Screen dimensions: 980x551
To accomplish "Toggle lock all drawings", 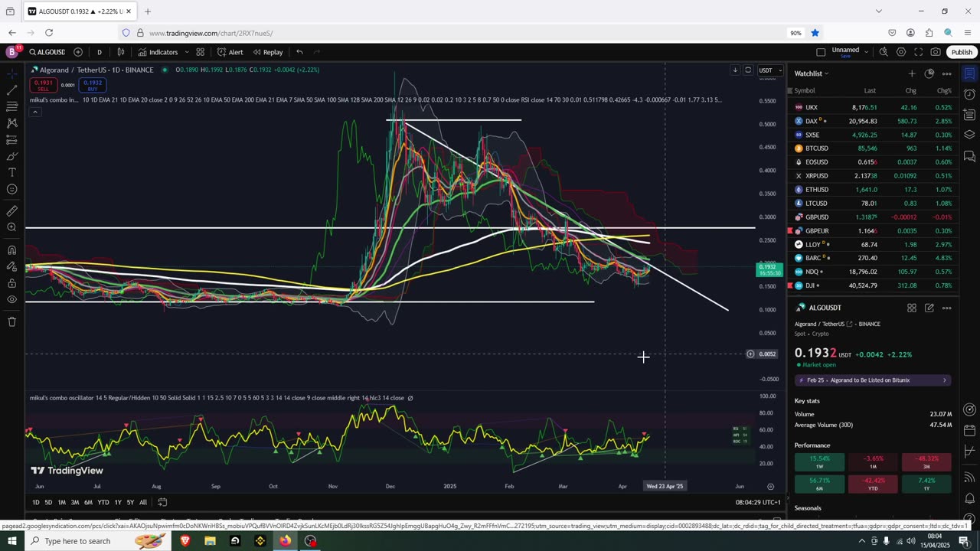I will click(11, 283).
